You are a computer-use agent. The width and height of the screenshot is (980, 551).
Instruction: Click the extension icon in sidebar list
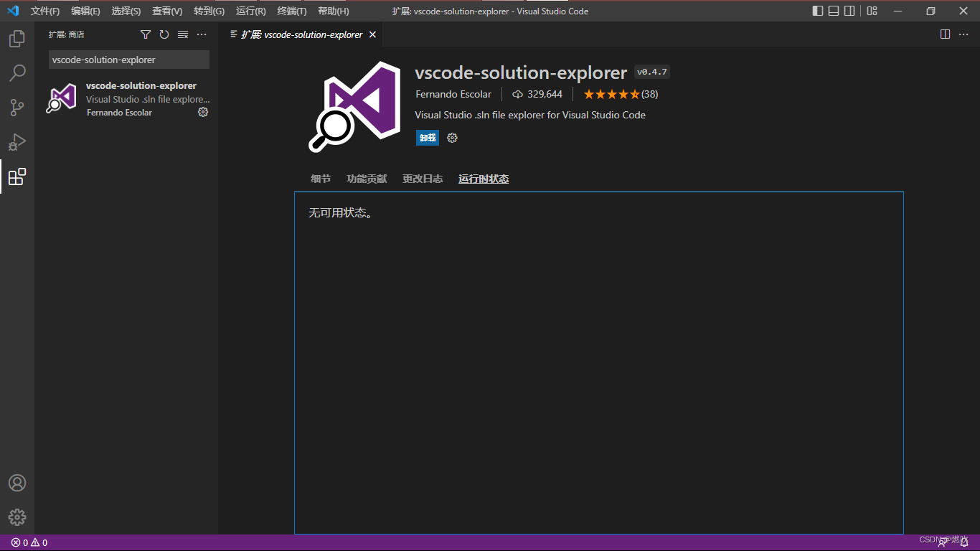[x=61, y=98]
